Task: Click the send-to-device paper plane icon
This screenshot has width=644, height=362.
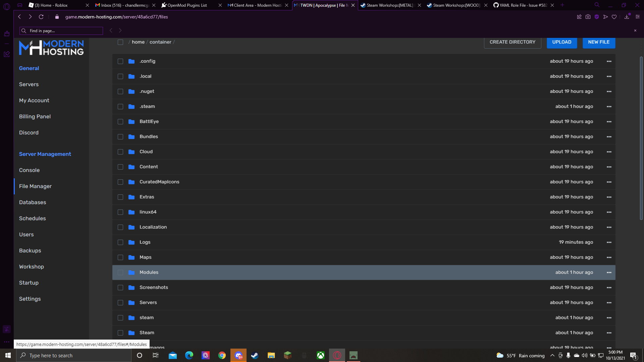Action: (605, 17)
